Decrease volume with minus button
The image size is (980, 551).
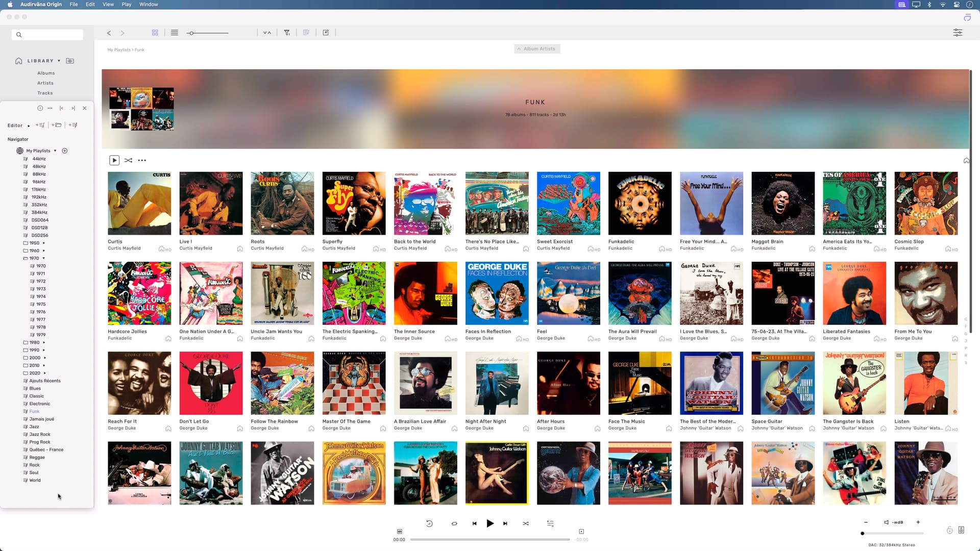[866, 522]
